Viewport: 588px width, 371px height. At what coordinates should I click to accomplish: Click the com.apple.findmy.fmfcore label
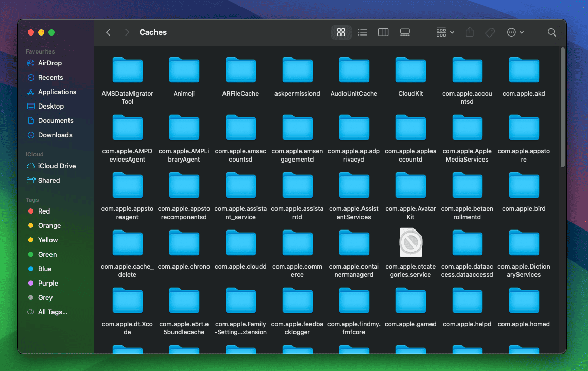(354, 328)
